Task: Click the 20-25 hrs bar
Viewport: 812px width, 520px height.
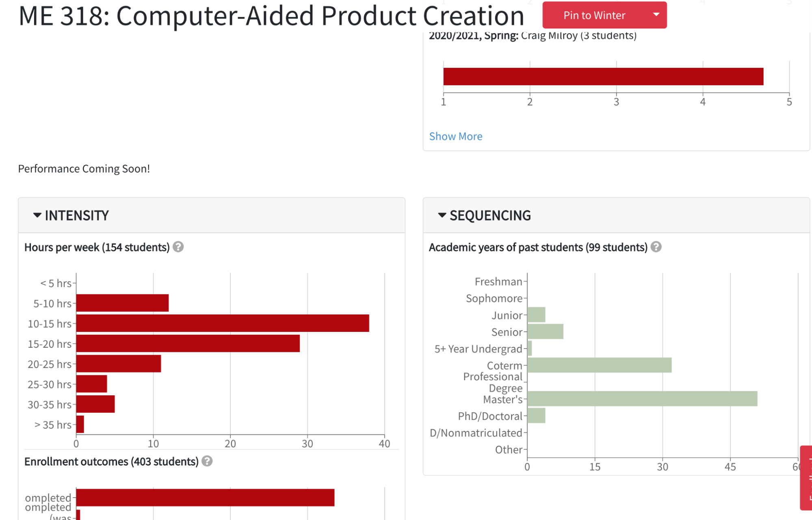Action: [118, 364]
